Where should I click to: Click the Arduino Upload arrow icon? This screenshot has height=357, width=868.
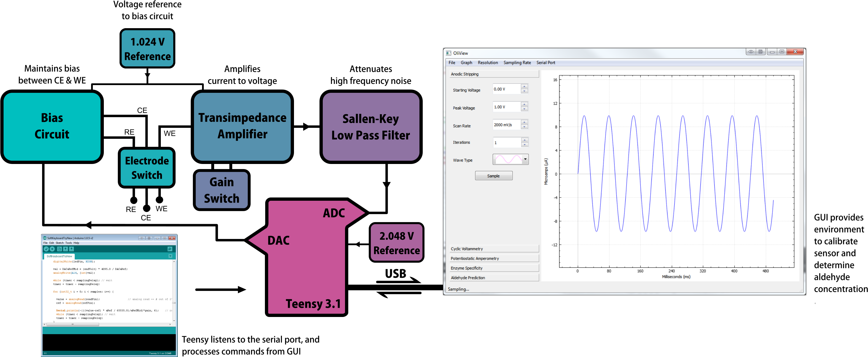(x=52, y=249)
